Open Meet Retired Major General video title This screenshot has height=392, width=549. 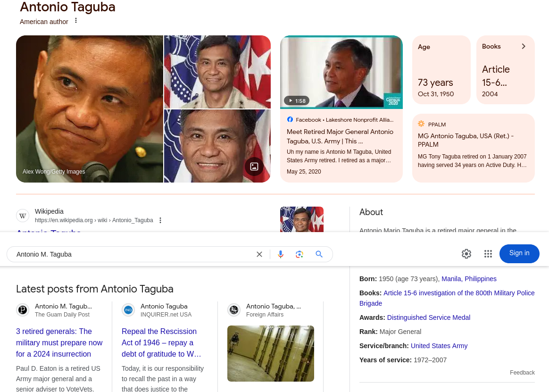(340, 136)
